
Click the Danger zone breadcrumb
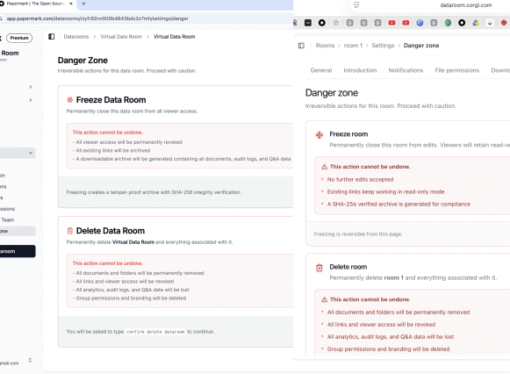pos(421,46)
